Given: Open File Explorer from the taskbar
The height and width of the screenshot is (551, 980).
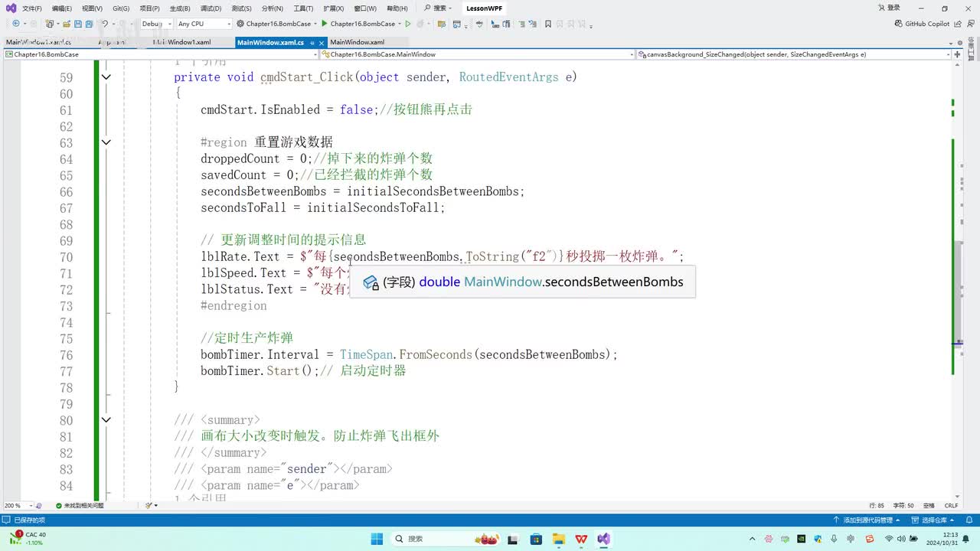Looking at the screenshot, I should [x=559, y=539].
